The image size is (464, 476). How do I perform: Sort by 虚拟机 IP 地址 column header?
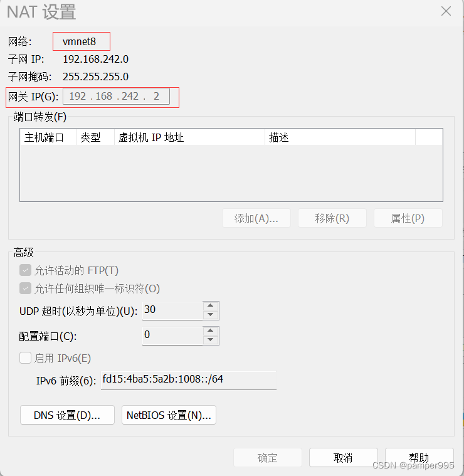(189, 137)
